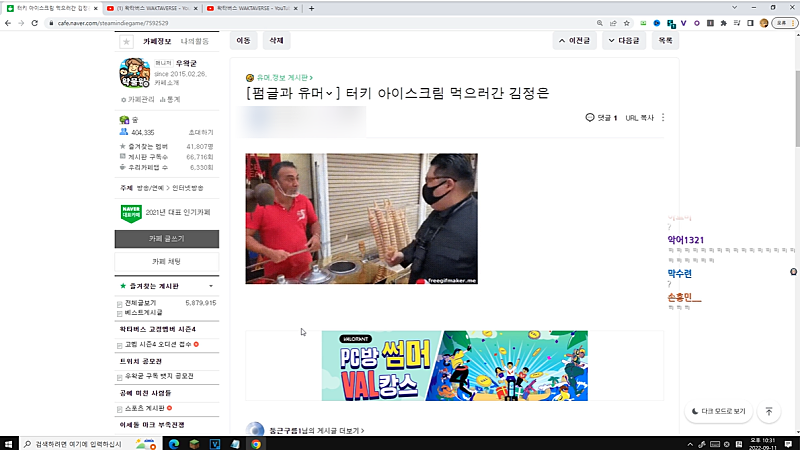800x450 pixels.
Task: Toggle the cafe favorite star icon
Action: point(126,42)
